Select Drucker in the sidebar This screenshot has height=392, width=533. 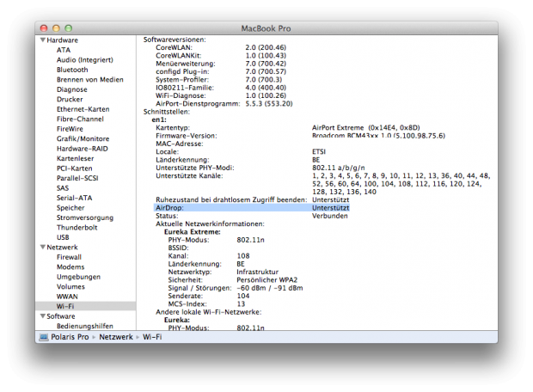70,99
